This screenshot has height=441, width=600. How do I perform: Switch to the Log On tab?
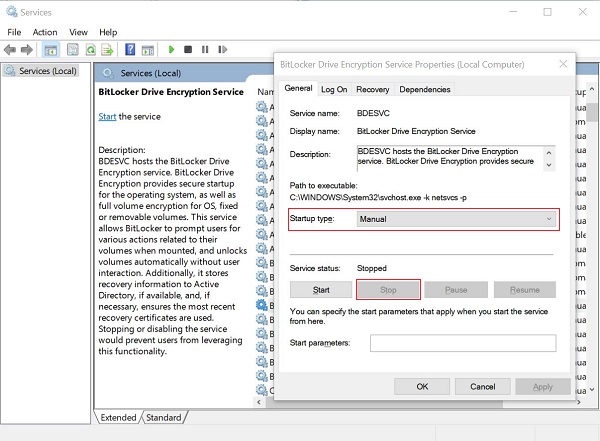[334, 89]
